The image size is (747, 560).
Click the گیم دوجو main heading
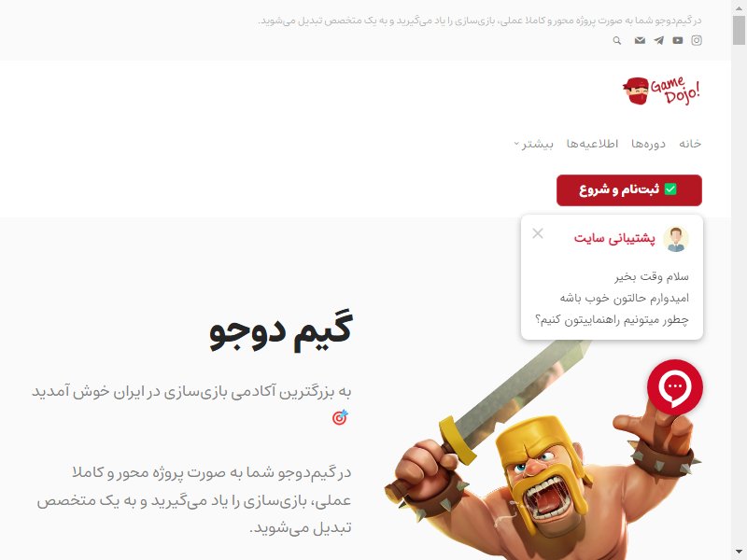coord(281,329)
